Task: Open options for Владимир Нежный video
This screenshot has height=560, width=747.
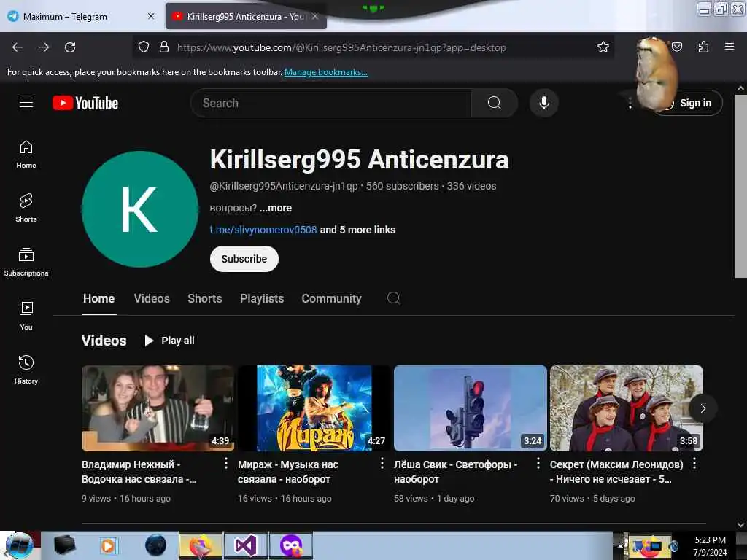Action: (x=226, y=464)
